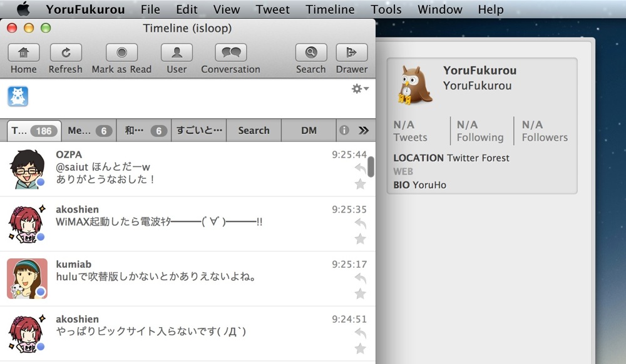Open the Search tab
The height and width of the screenshot is (364, 626).
tap(254, 130)
